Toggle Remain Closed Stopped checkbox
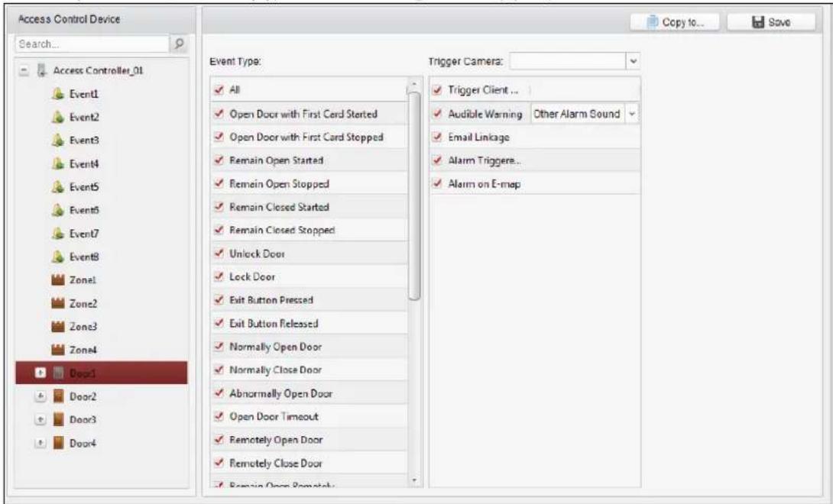 tap(219, 230)
